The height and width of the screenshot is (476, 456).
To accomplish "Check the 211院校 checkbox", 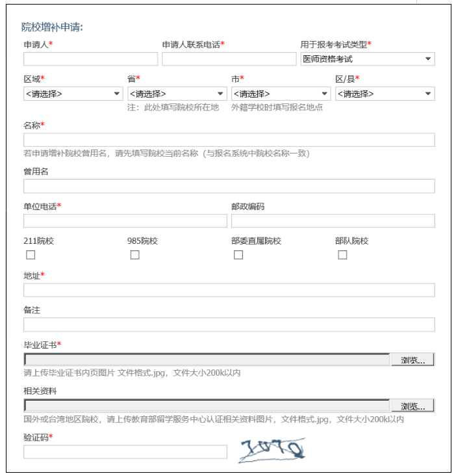I will (31, 255).
